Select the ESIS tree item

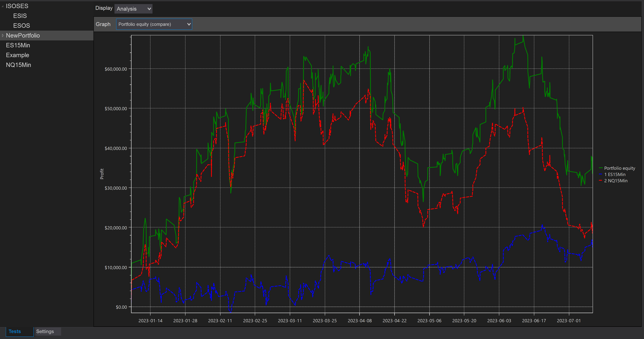coord(20,16)
